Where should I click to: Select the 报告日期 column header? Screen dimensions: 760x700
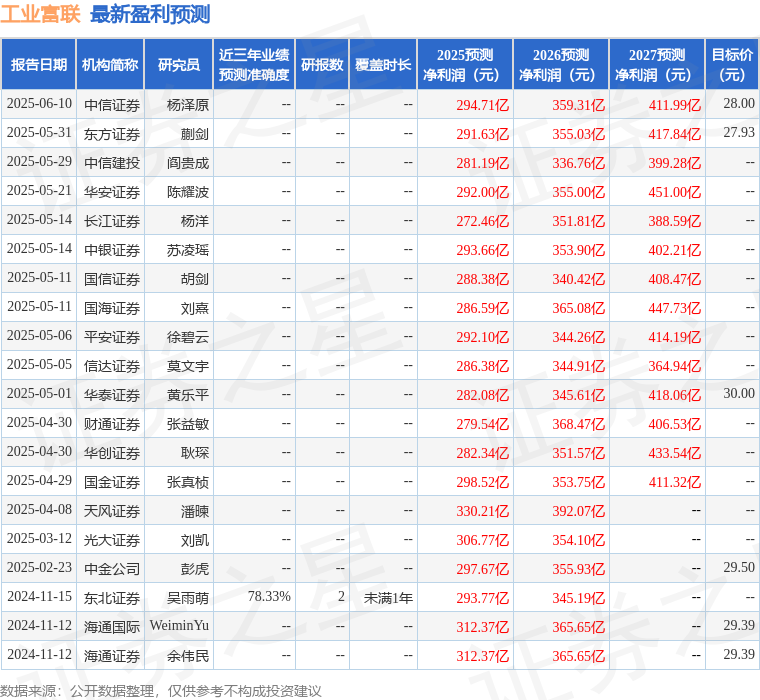coord(38,65)
